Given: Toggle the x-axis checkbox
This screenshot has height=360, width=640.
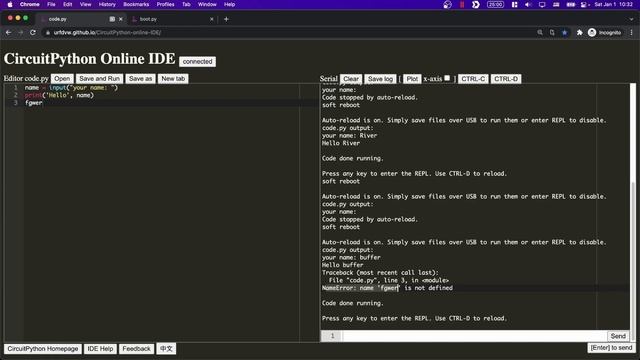Looking at the screenshot, I should pos(447,78).
